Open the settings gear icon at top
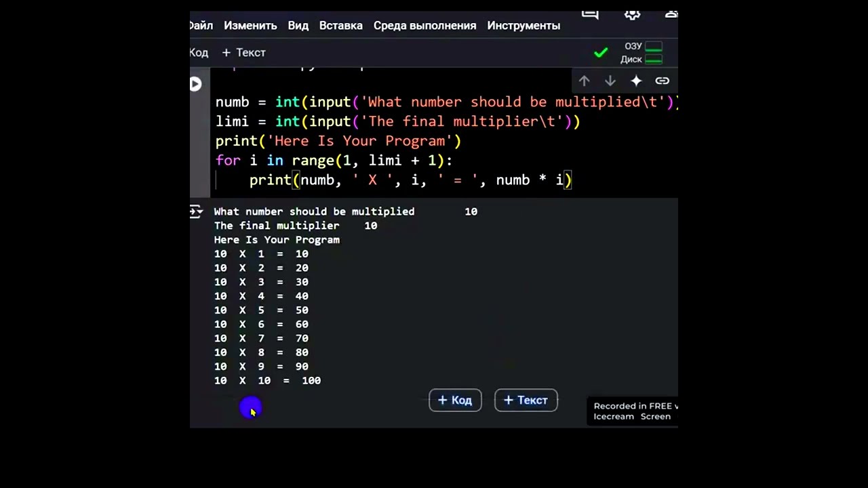The width and height of the screenshot is (868, 488). point(632,14)
